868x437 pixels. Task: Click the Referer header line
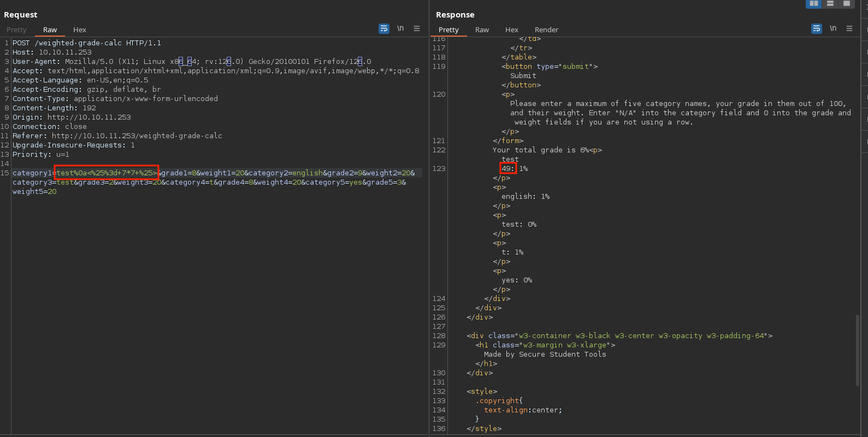117,135
